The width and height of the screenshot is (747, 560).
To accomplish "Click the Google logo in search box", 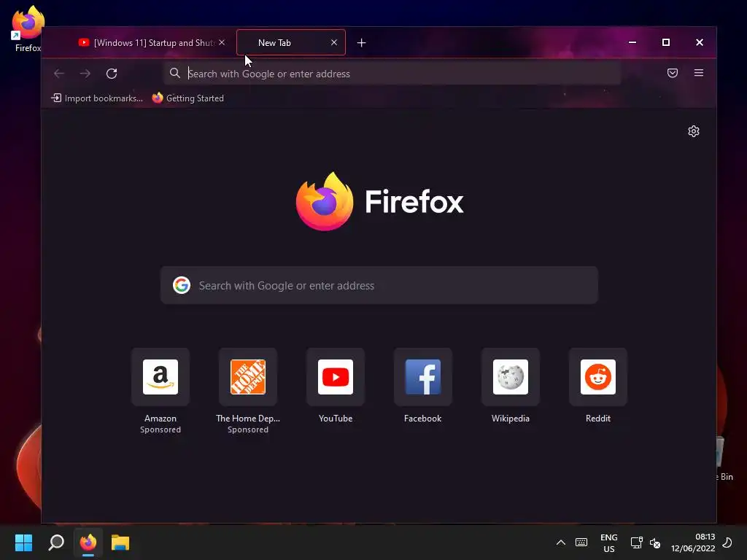I will click(x=182, y=285).
